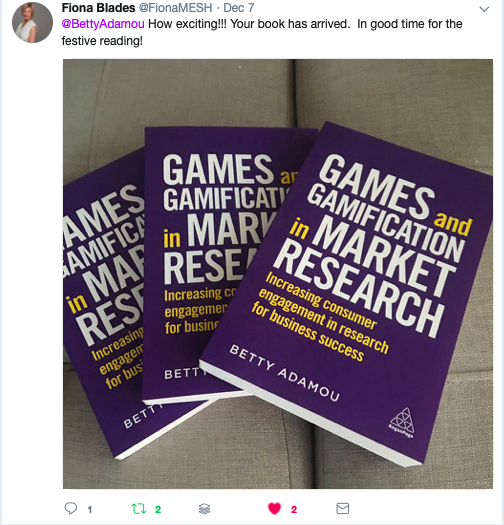Open Fiona Blades' profile avatar
Viewport: 504px width, 525px height.
32,22
